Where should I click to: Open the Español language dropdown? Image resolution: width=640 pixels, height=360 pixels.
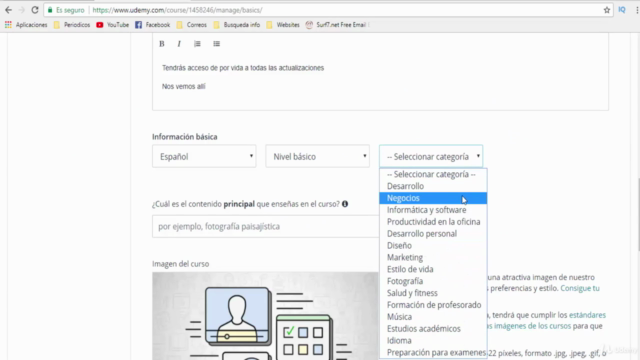204,156
